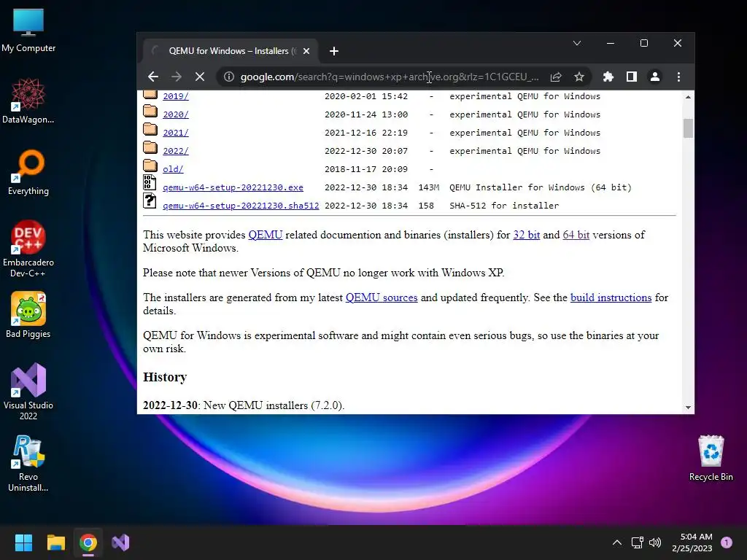The width and height of the screenshot is (747, 560).
Task: Click the Chrome taskbar icon
Action: pos(88,542)
